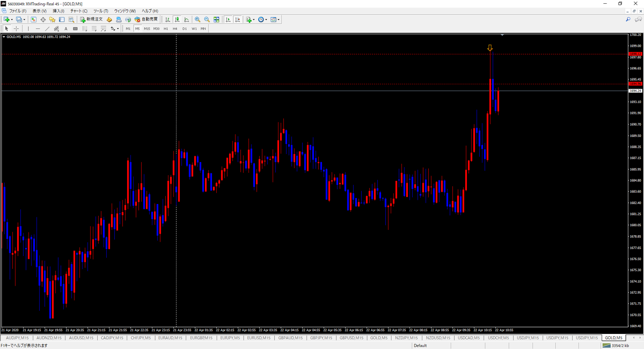Open the periodicity clock dropdown

[x=262, y=19]
